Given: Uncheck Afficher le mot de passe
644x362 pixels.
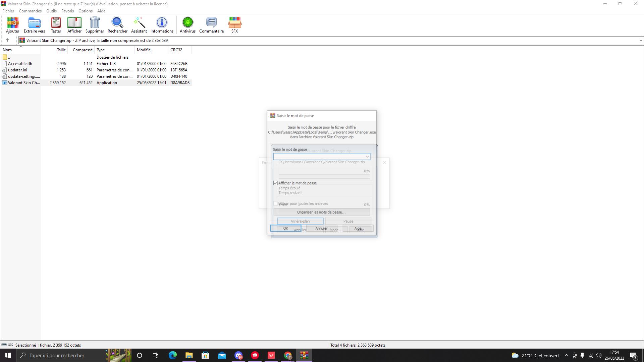Looking at the screenshot, I should [276, 183].
